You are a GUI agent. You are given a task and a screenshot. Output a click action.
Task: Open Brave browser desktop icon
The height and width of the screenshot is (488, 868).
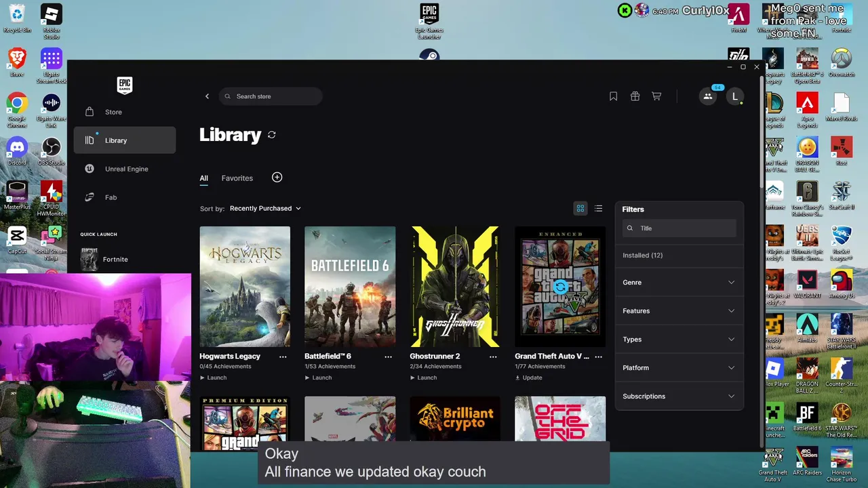(x=17, y=62)
